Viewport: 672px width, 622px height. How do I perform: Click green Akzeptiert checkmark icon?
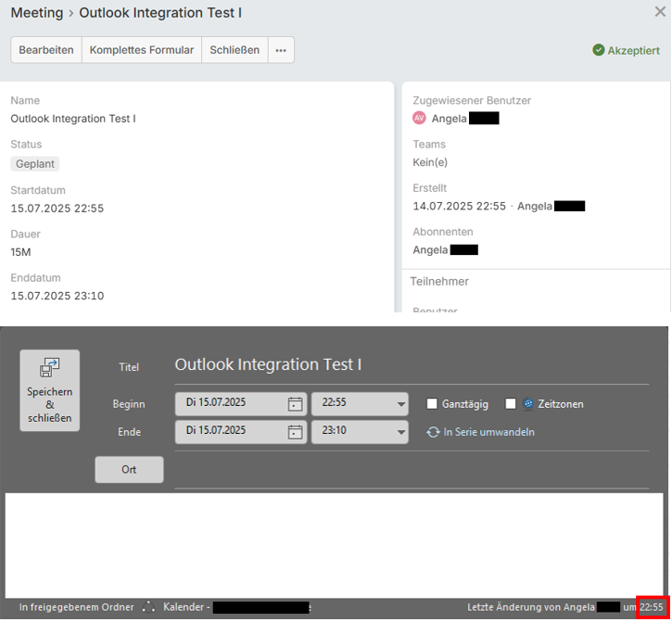[598, 50]
